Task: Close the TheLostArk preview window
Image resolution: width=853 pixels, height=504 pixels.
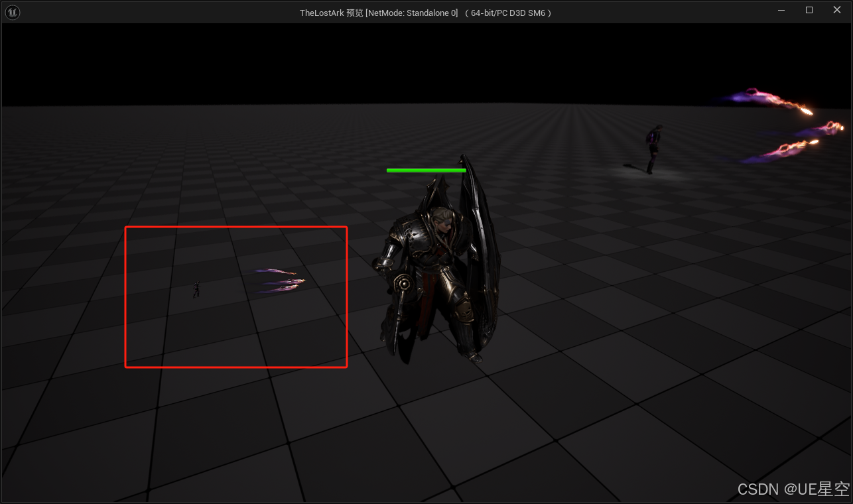Action: click(837, 10)
